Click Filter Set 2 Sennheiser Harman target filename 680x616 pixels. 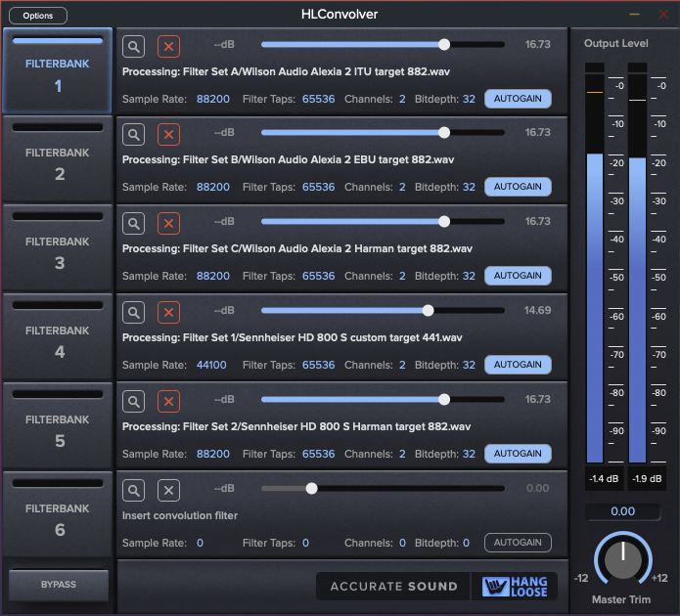click(x=296, y=426)
